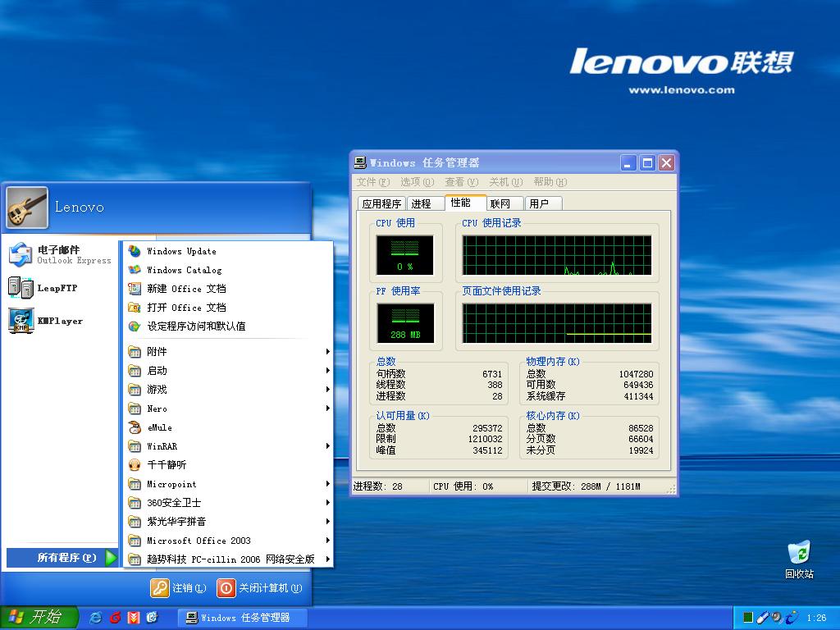Open the Micropoint folder icon

point(135,484)
